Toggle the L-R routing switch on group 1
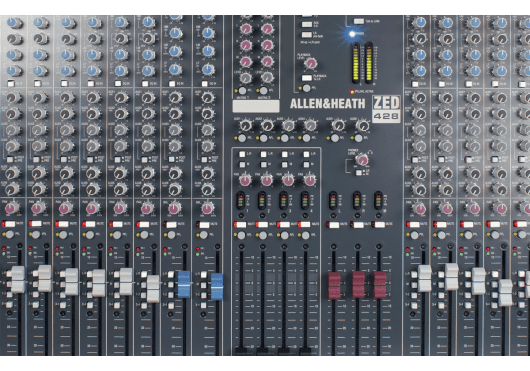Screen dimensions: 530x371 click(242, 154)
